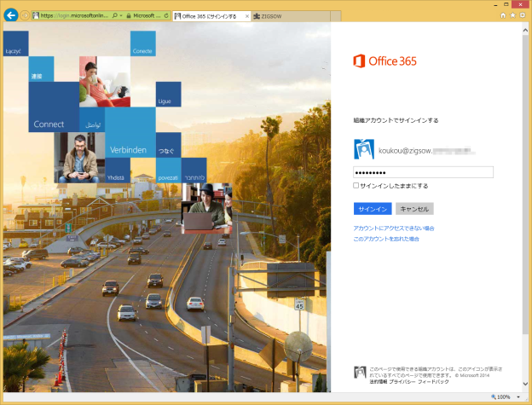
Task: Close the Office 365 sign-in tab
Action: click(247, 16)
